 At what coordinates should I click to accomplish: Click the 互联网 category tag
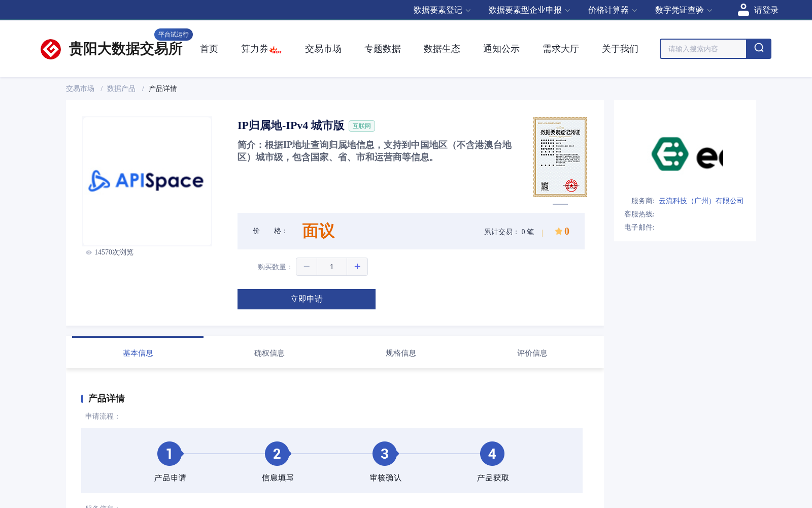click(x=362, y=126)
